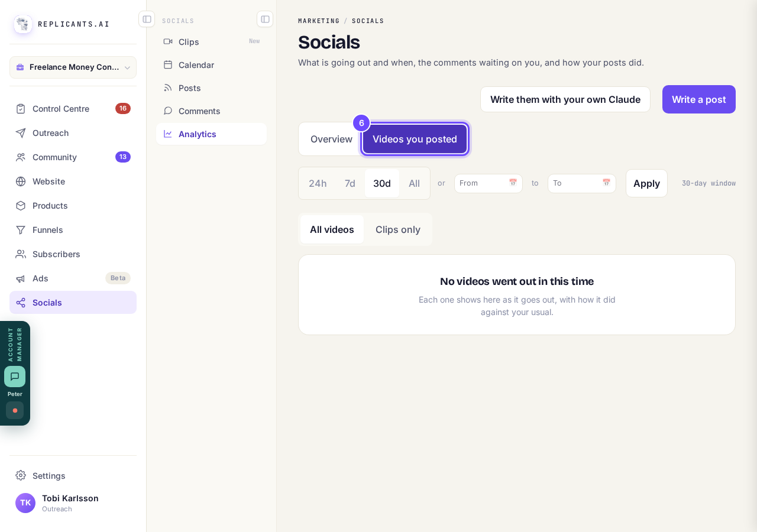This screenshot has height=532, width=757.
Task: Click the Website globe icon
Action: [21, 181]
